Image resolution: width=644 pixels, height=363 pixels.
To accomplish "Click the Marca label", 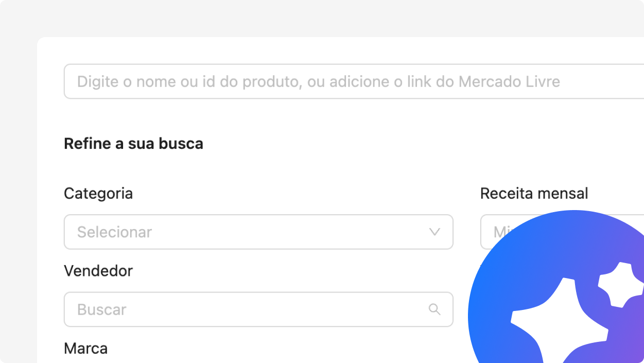I will coord(85,349).
